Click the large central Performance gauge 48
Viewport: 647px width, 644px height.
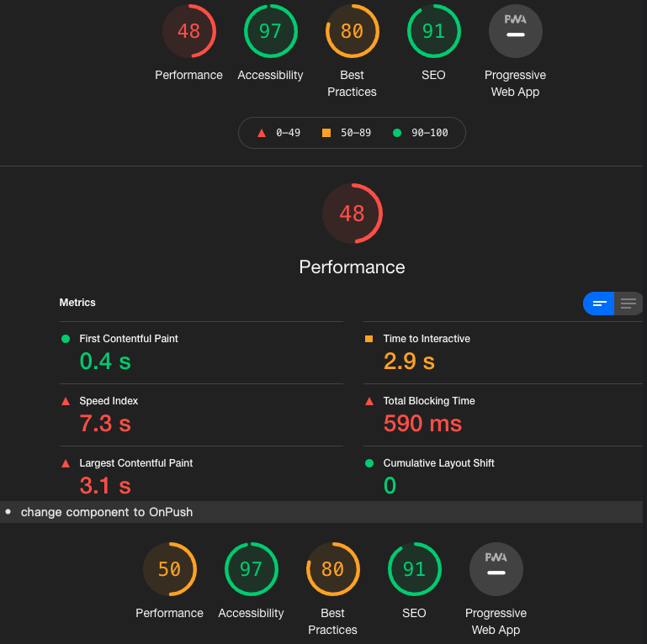coord(352,214)
